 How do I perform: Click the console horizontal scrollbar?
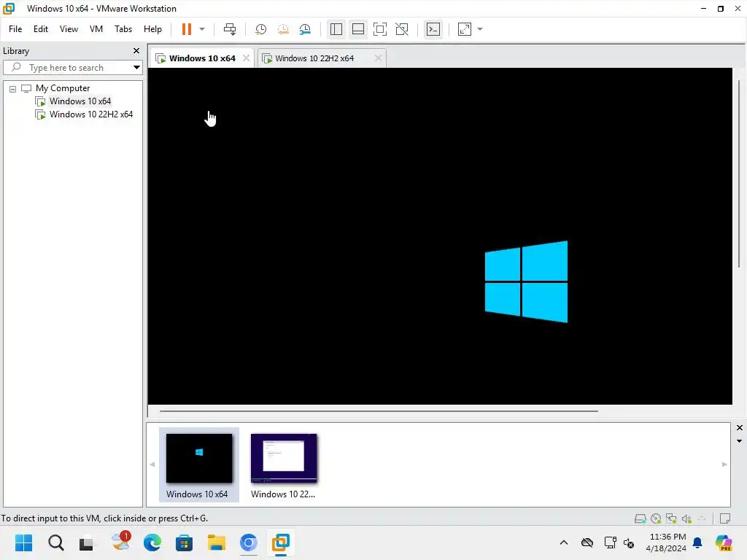click(379, 411)
